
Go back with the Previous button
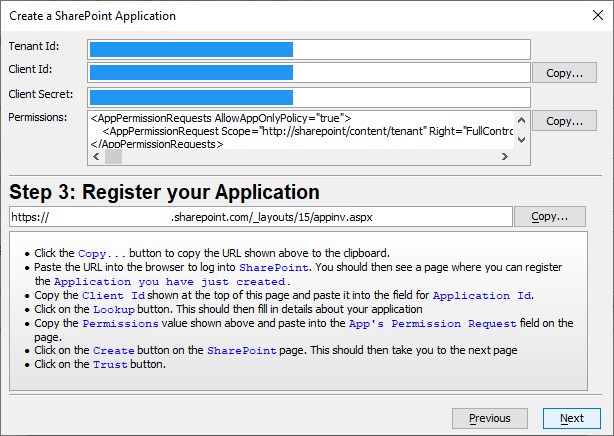(490, 418)
